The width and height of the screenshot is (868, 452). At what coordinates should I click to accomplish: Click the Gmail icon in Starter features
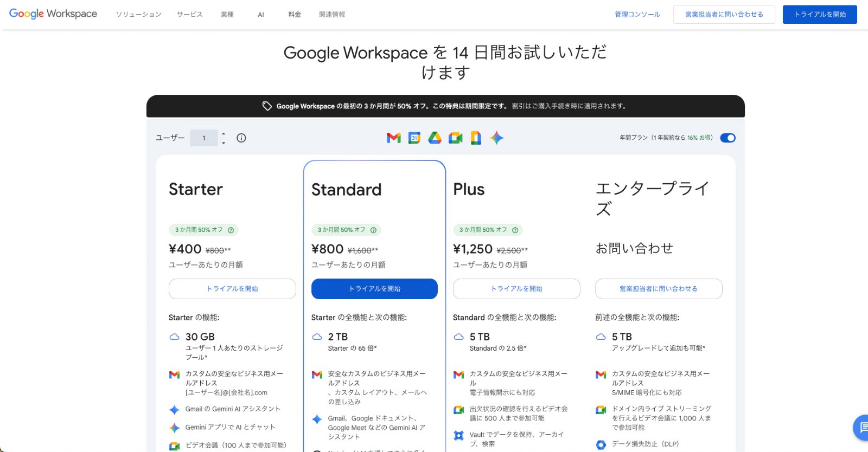(x=174, y=374)
